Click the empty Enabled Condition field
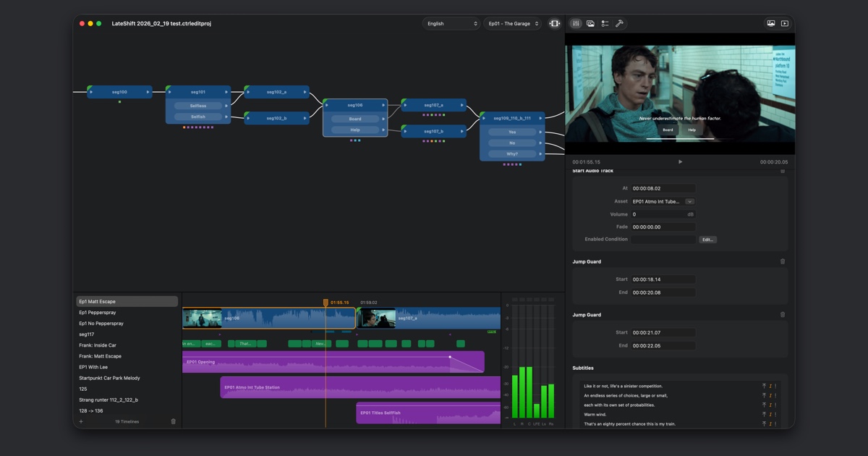 [663, 240]
